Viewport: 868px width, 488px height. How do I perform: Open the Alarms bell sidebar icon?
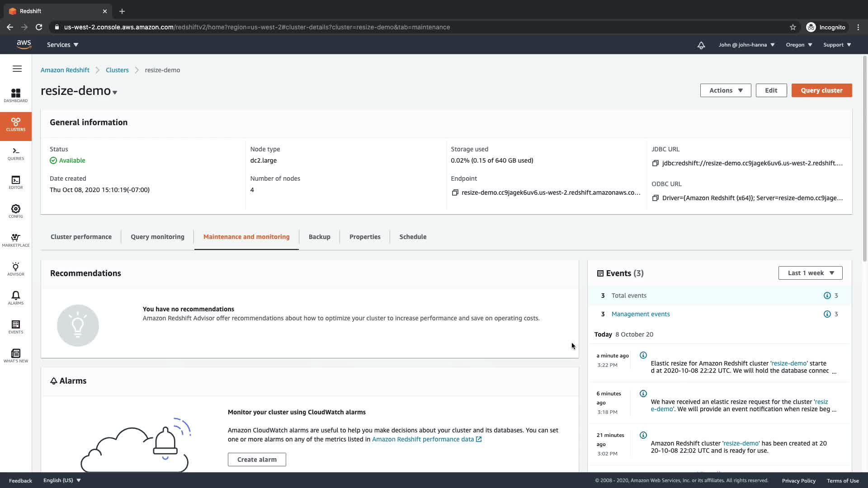pos(16,298)
